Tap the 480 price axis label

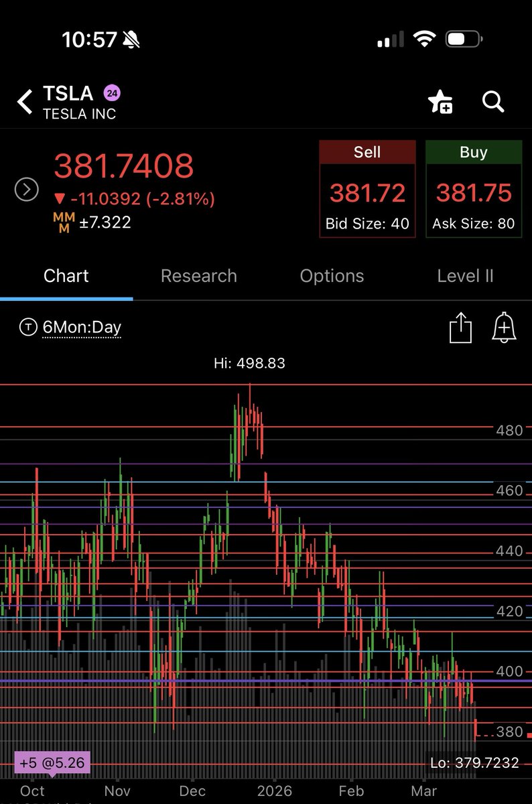509,430
